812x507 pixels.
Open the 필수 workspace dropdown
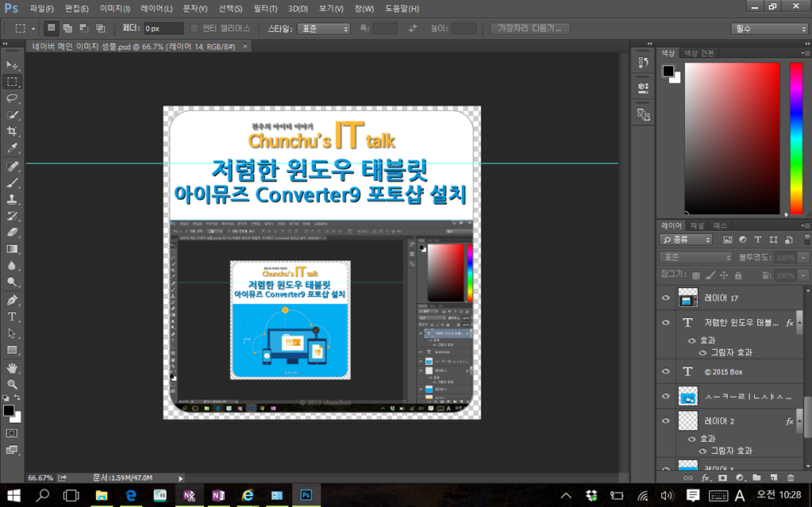769,29
